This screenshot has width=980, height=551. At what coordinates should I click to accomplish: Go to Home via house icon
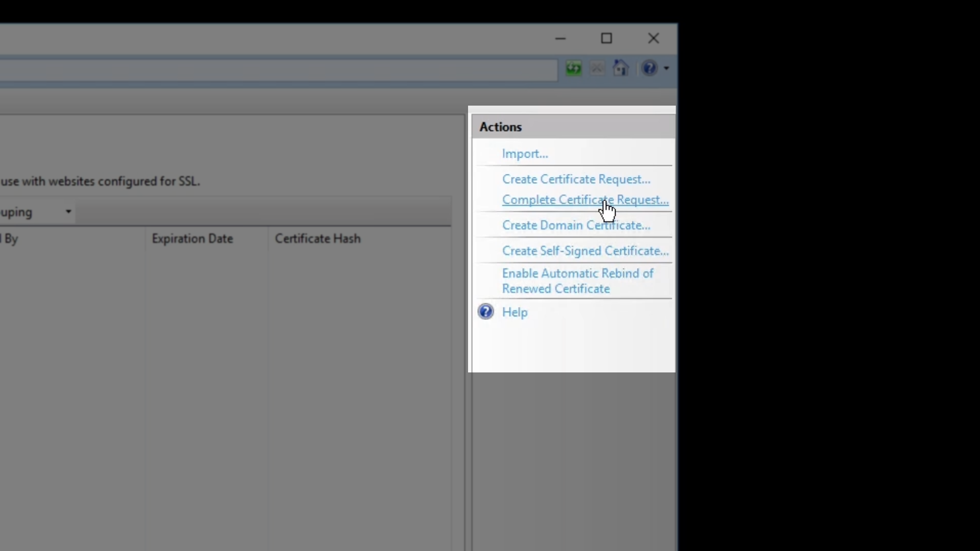621,68
